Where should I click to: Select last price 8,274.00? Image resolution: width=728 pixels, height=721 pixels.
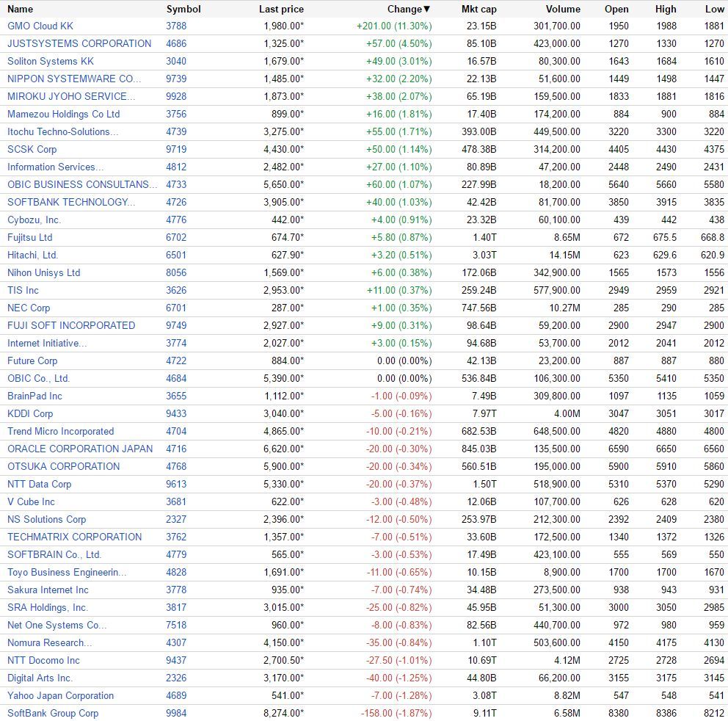pos(283,714)
